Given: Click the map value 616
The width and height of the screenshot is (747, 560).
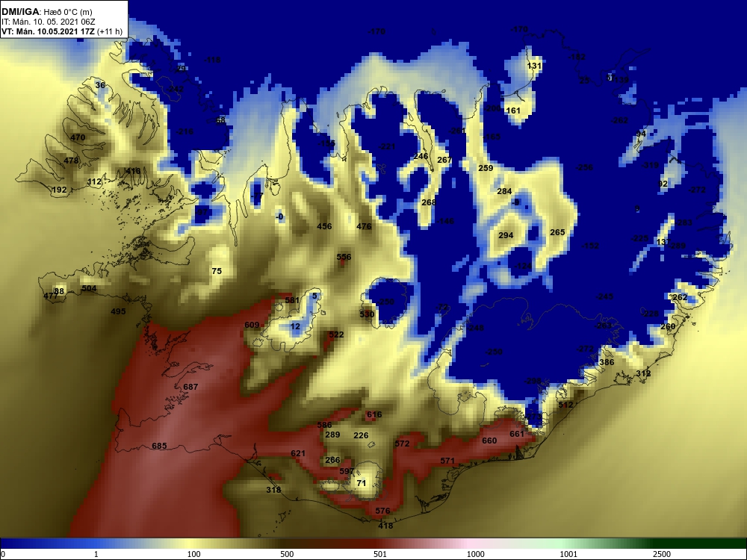Looking at the screenshot, I should pyautogui.click(x=374, y=414).
